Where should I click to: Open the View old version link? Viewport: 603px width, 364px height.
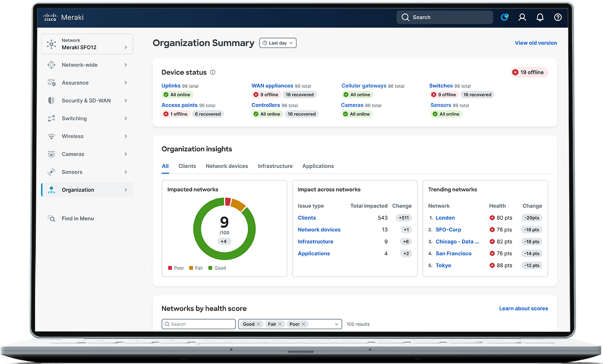pos(536,43)
